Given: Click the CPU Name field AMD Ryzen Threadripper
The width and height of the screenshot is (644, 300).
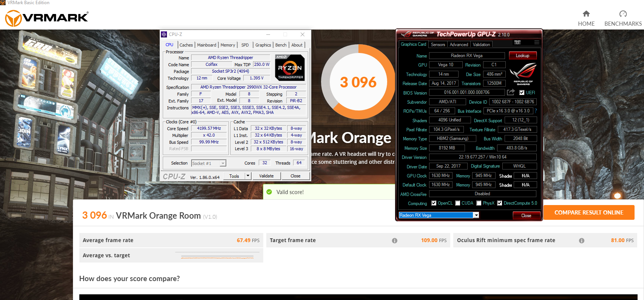Looking at the screenshot, I should pos(230,58).
